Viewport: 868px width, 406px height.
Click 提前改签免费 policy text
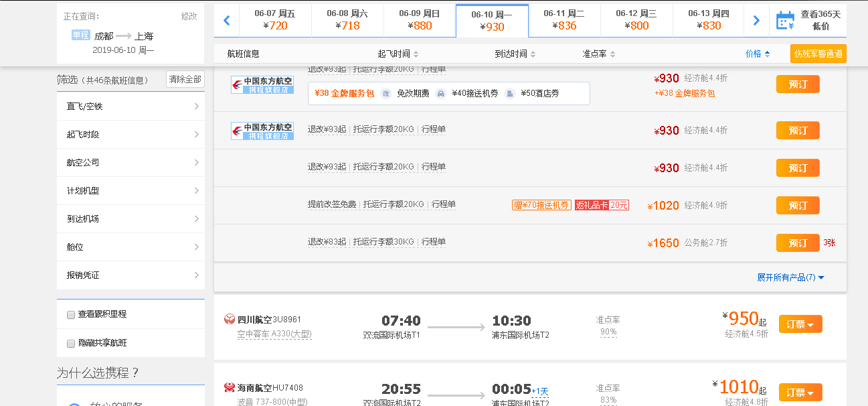tap(332, 204)
